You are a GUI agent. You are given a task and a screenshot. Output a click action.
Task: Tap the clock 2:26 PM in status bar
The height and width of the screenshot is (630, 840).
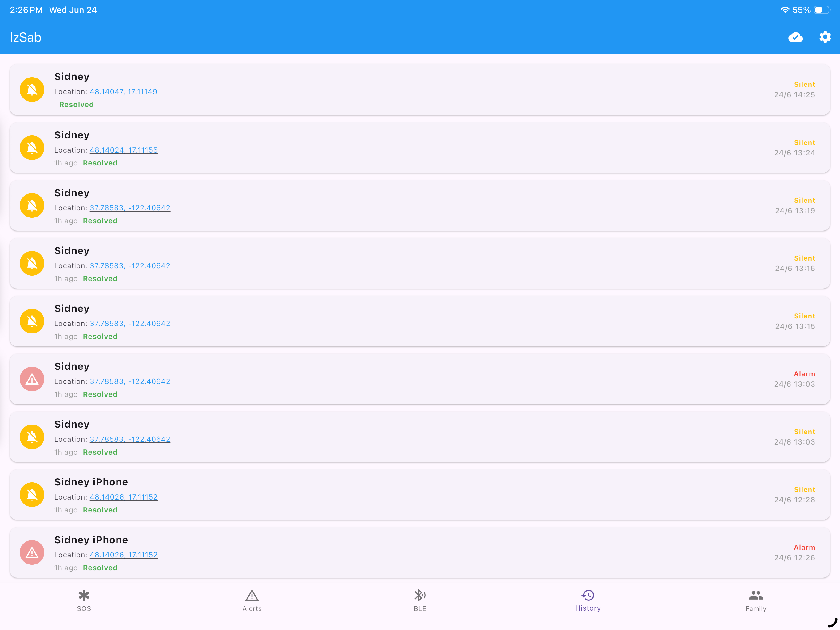click(x=26, y=10)
